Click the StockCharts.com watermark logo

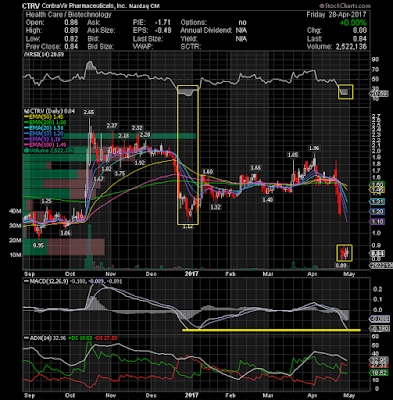click(x=345, y=6)
